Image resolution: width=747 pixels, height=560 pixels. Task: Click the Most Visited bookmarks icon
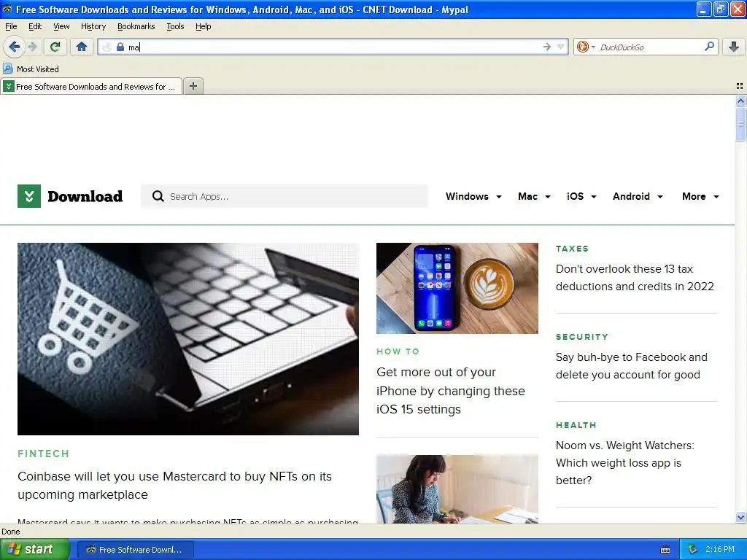(x=8, y=69)
